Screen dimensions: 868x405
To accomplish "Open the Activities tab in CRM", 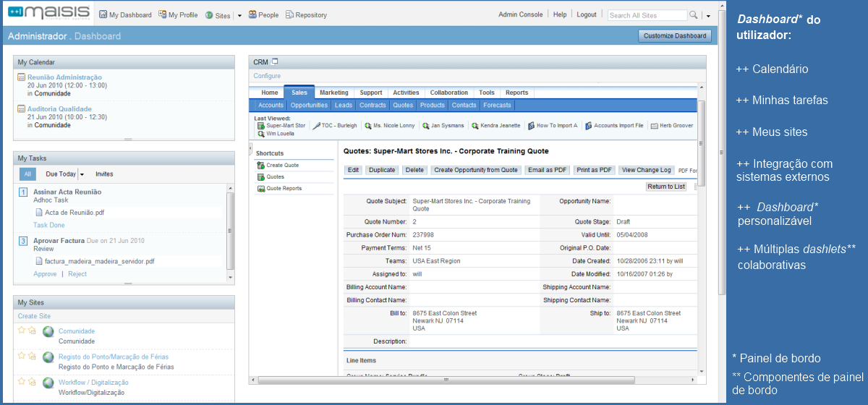I will 406,93.
